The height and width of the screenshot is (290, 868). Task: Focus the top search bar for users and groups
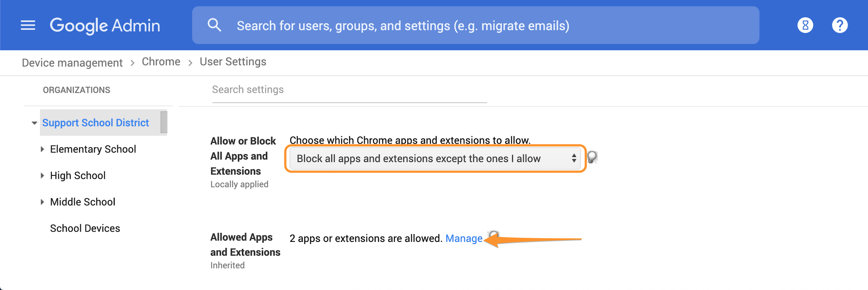[475, 25]
